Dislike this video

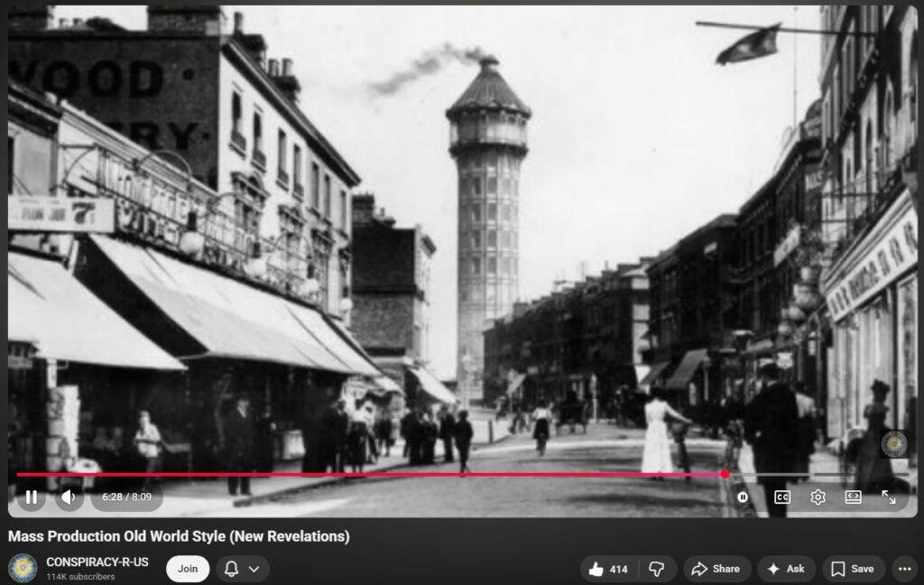tap(657, 569)
